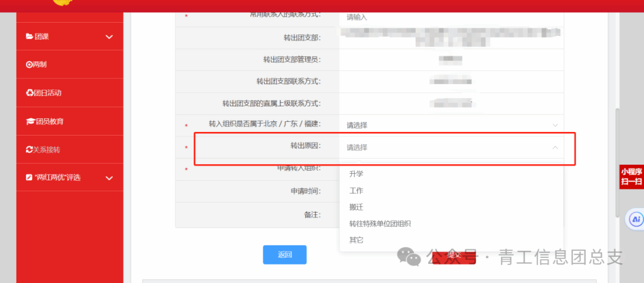Expand the 团课 sidebar chevron
The image size is (644, 283).
[x=109, y=37]
